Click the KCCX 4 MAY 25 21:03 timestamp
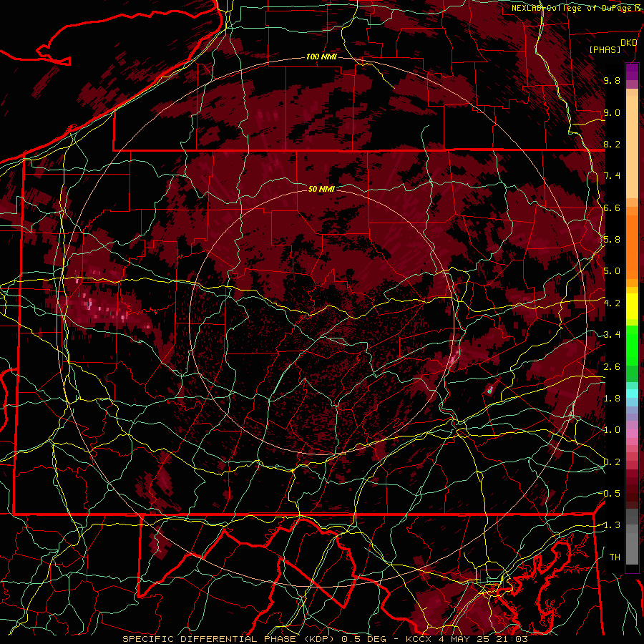This screenshot has width=644, height=644. [467, 639]
